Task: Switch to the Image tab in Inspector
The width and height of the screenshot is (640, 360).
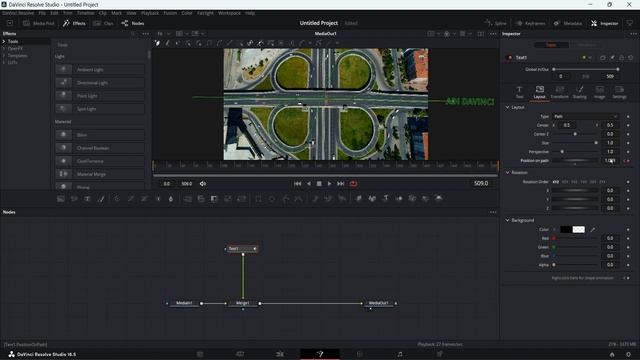Action: [x=599, y=92]
